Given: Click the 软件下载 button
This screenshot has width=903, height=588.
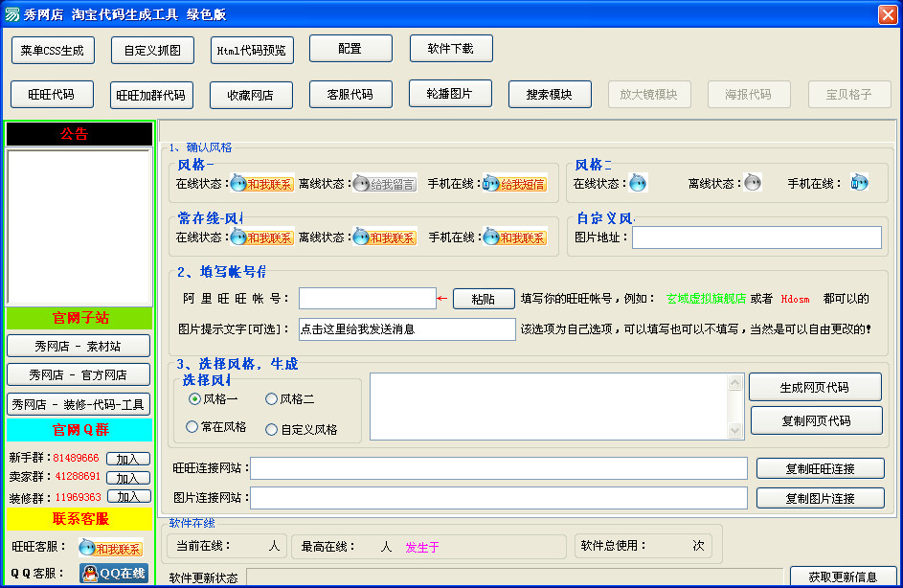Looking at the screenshot, I should pos(452,49).
